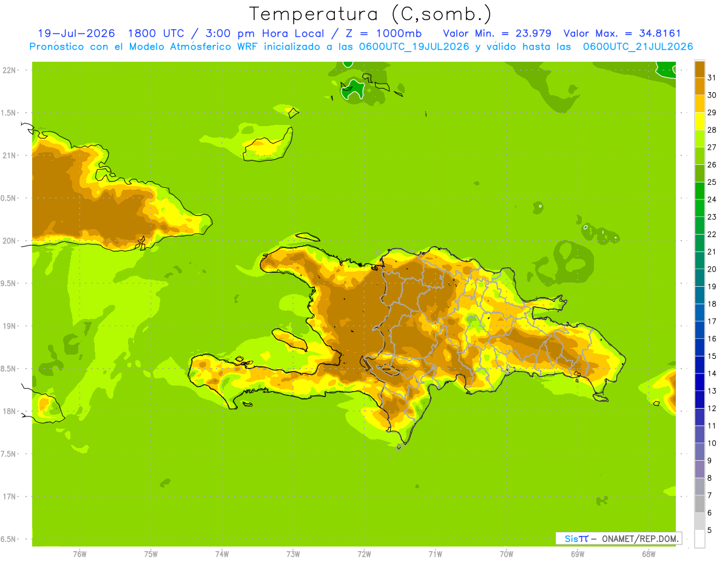
Task: Click "0600UTC_21JUL2026" valid-until time text
Action: coord(638,47)
